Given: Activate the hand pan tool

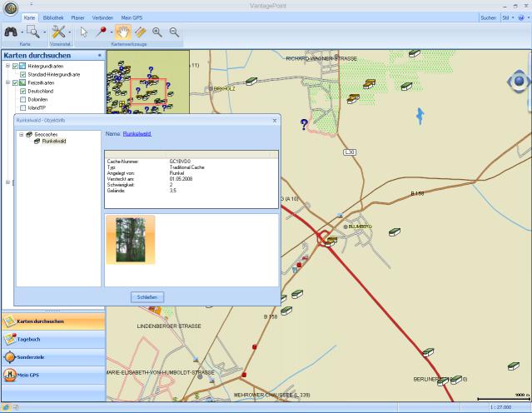Looking at the screenshot, I should (x=125, y=32).
